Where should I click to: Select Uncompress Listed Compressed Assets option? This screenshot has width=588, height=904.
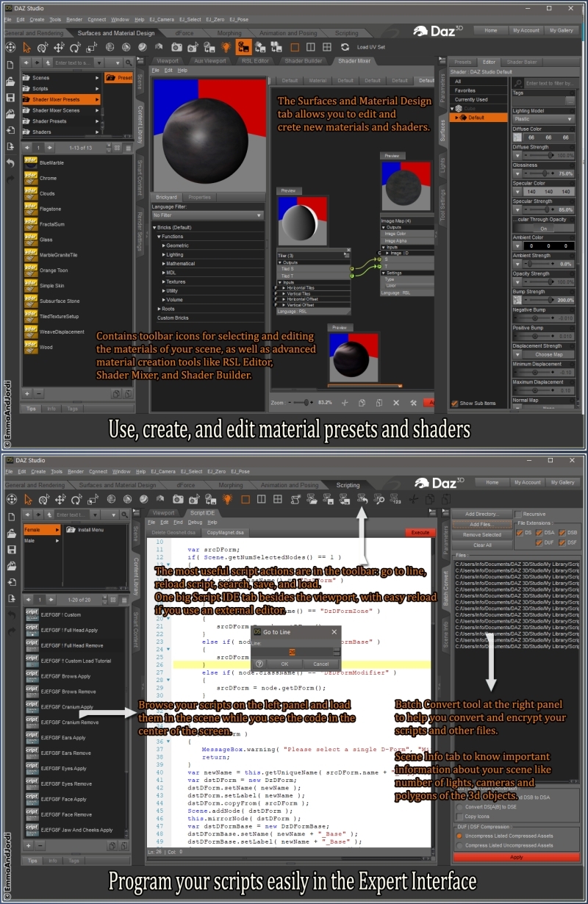[x=460, y=836]
